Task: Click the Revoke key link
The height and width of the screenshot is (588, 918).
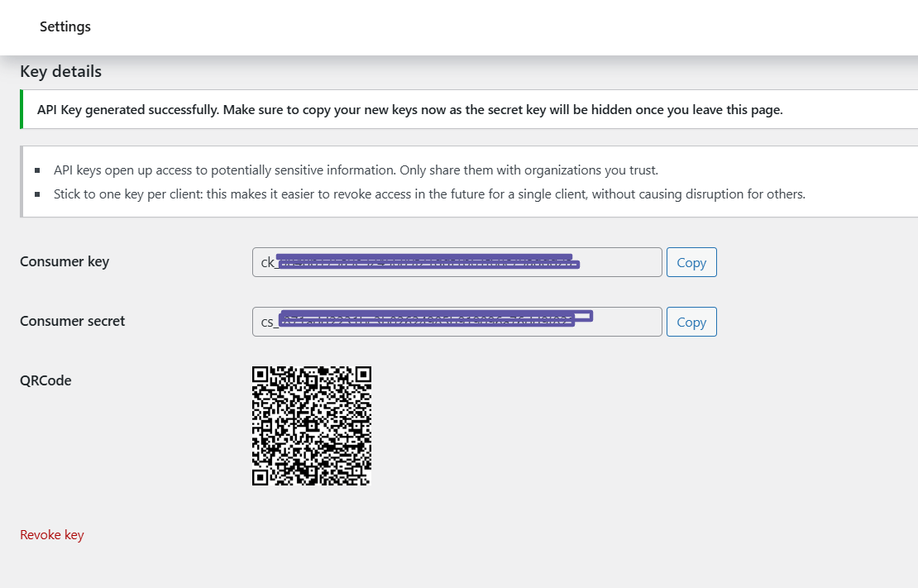Action: tap(51, 534)
